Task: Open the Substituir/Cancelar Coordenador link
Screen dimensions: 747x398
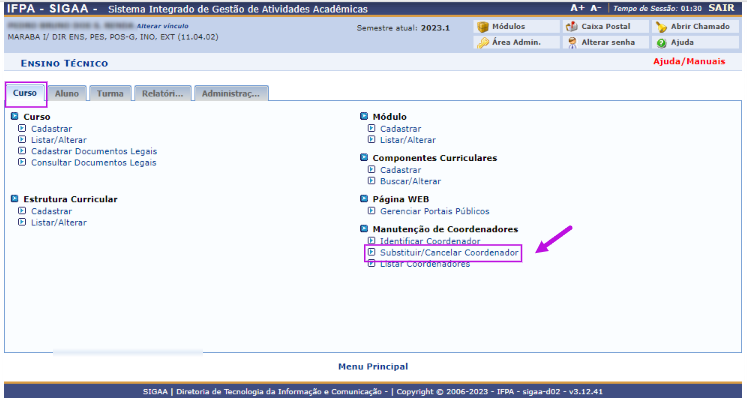Action: click(449, 253)
